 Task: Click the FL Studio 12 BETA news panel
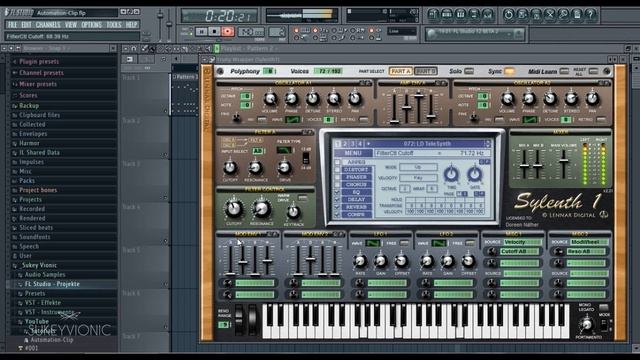pyautogui.click(x=475, y=33)
